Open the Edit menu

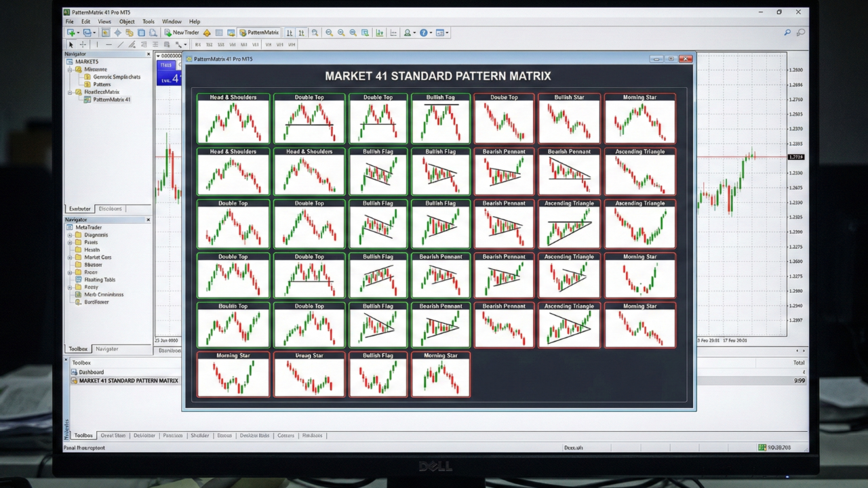pyautogui.click(x=85, y=22)
